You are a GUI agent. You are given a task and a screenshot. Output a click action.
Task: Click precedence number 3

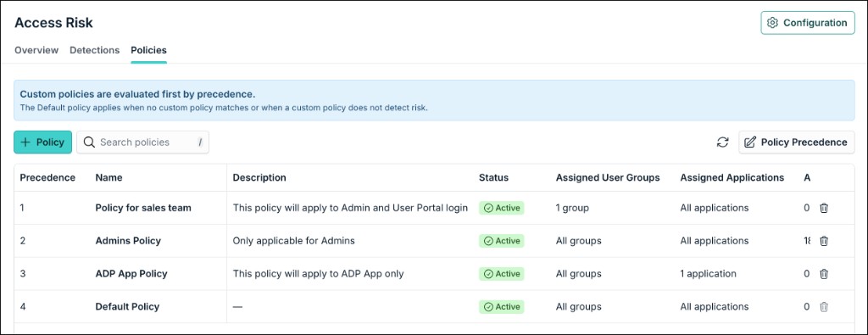click(23, 274)
